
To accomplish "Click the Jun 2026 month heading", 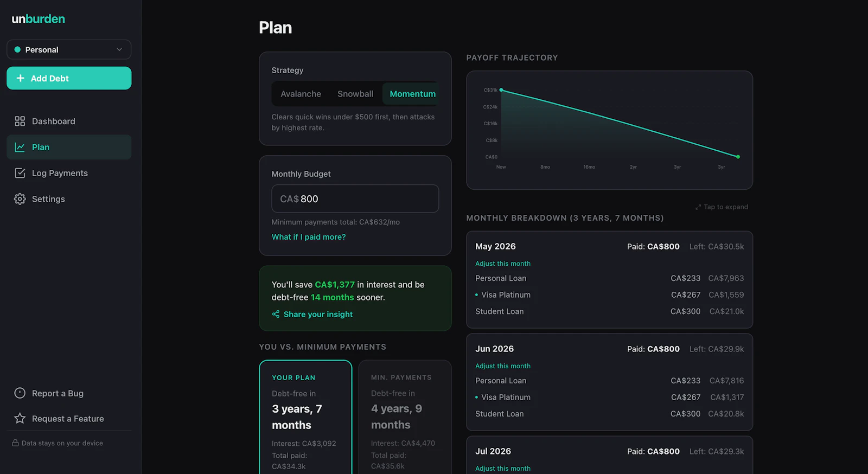I will point(494,349).
